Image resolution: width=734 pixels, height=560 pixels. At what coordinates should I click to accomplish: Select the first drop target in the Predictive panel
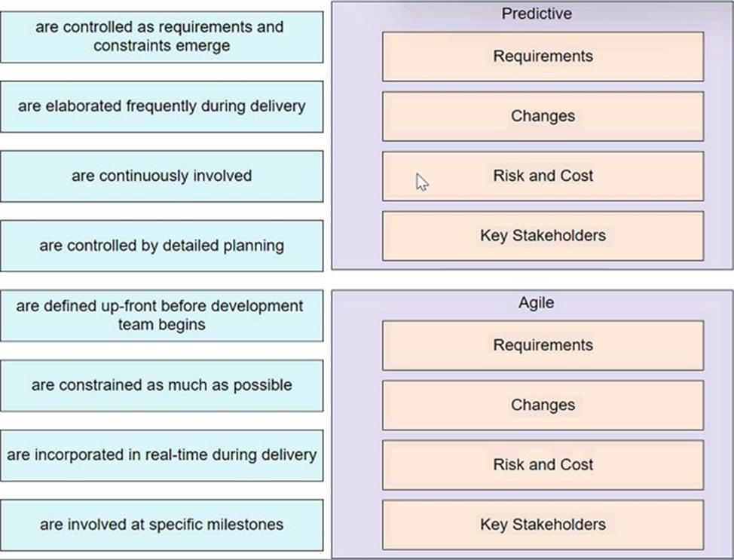543,57
